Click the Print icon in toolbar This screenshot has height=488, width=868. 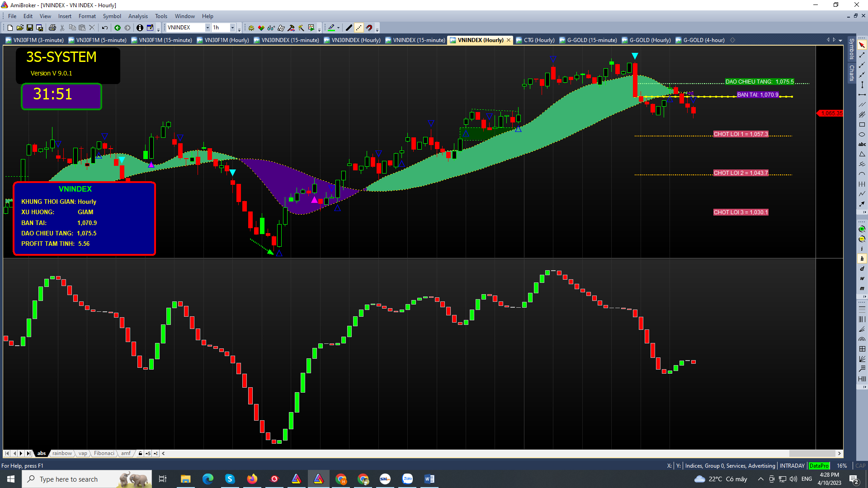click(52, 28)
